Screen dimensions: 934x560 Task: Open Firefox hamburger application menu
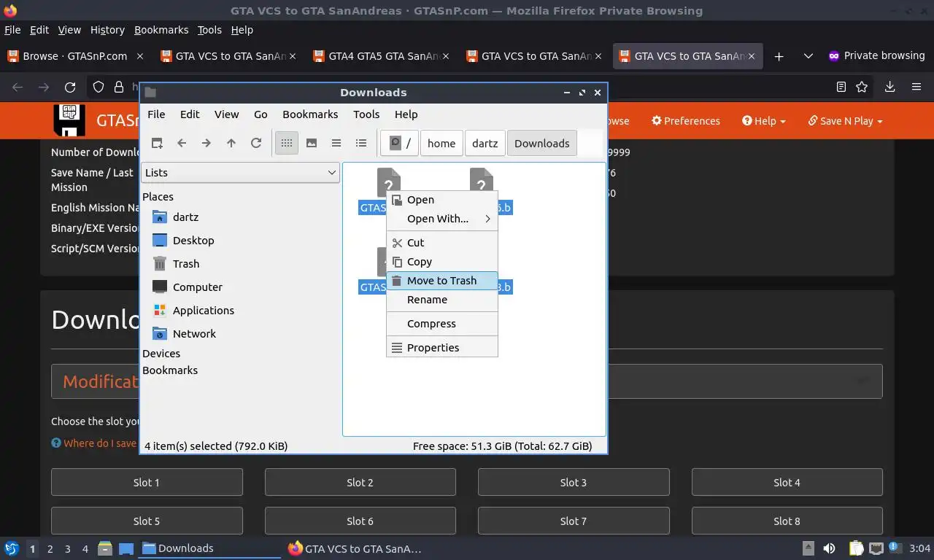(916, 87)
